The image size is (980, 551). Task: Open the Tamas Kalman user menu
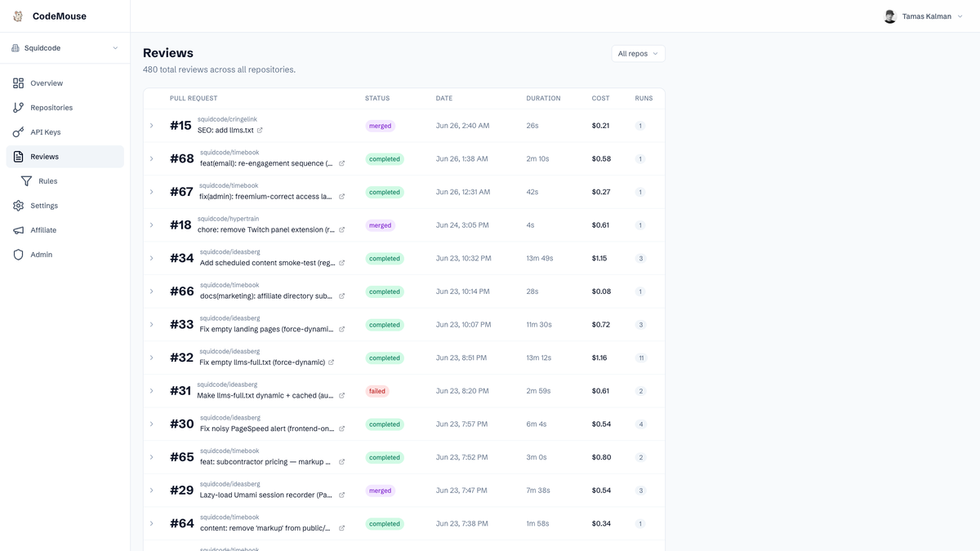[x=924, y=16]
